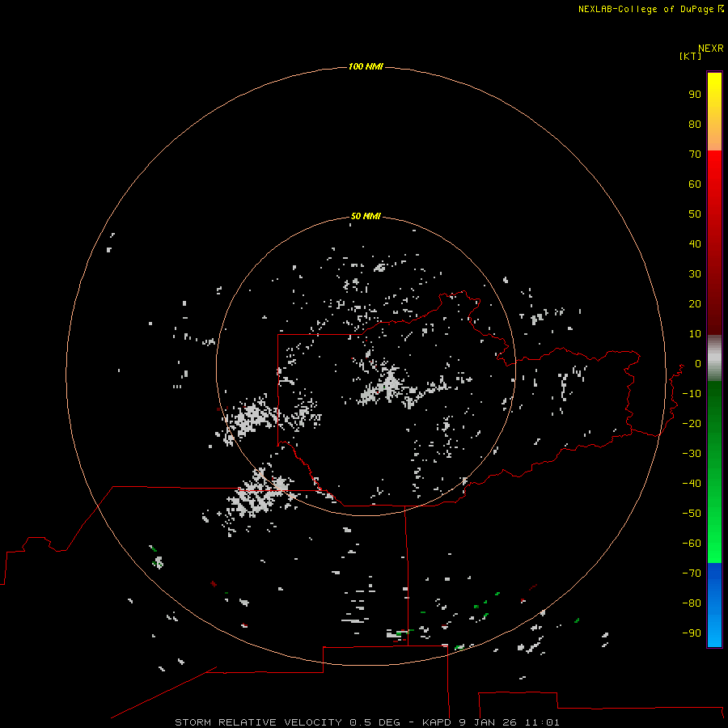Click the 100 NMI range ring label
This screenshot has width=728, height=728.
366,67
